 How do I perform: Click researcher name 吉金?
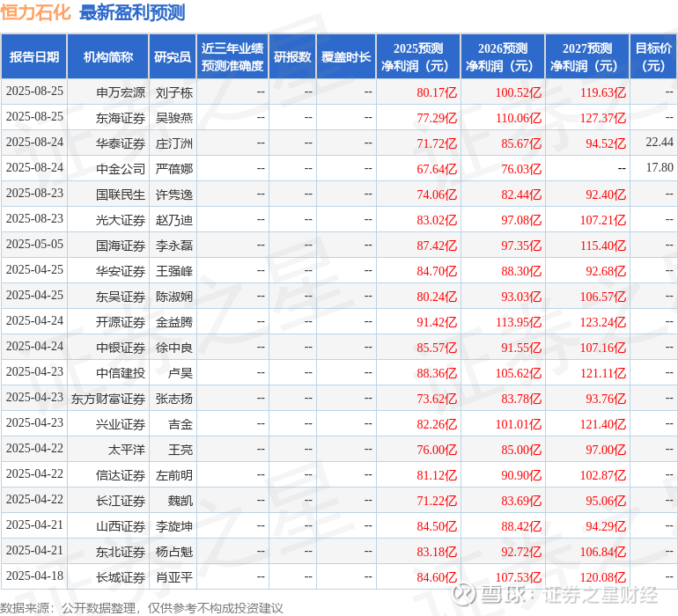pos(181,424)
